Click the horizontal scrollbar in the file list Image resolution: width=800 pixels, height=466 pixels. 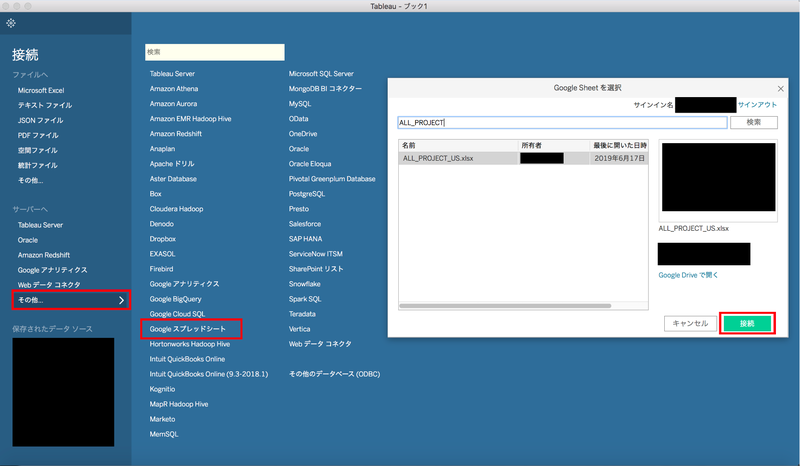505,306
